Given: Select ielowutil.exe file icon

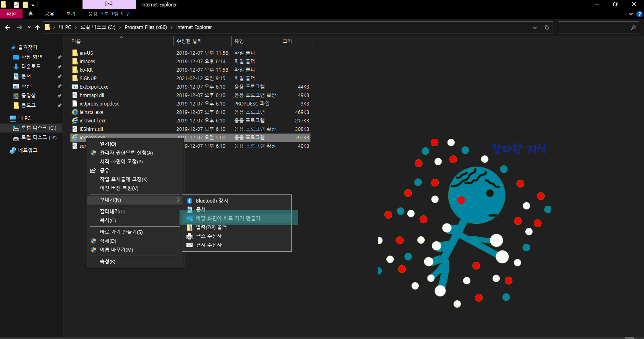Looking at the screenshot, I should coord(75,120).
